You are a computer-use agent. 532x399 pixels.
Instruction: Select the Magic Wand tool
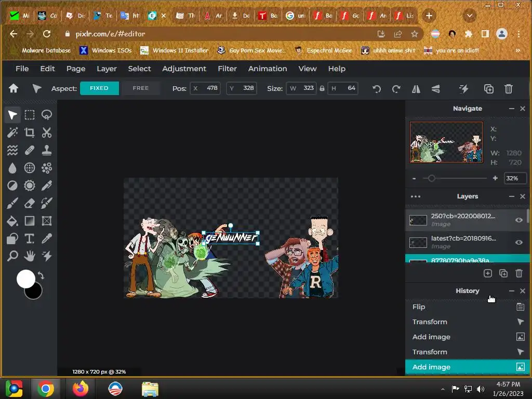pyautogui.click(x=12, y=132)
